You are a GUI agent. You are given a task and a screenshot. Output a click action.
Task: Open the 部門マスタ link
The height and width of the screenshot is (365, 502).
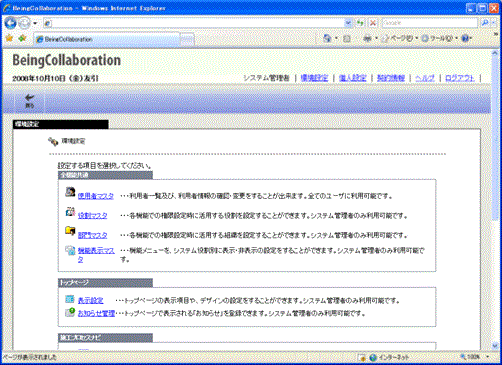[92, 235]
